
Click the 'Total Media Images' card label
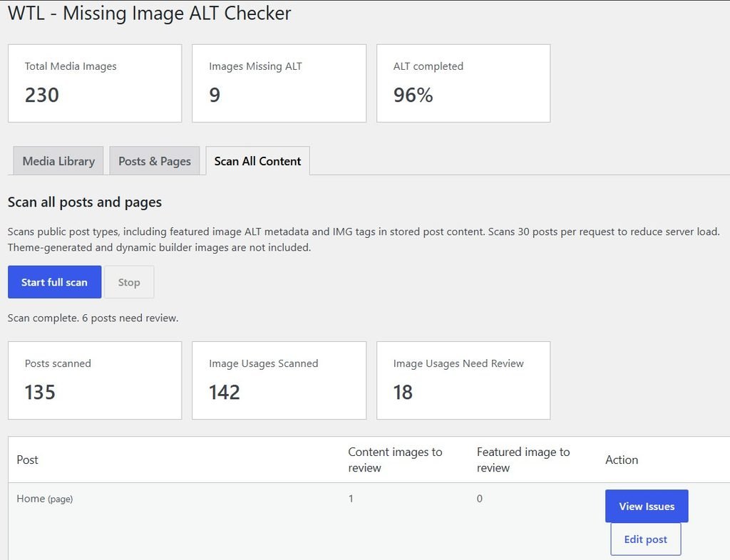point(71,66)
